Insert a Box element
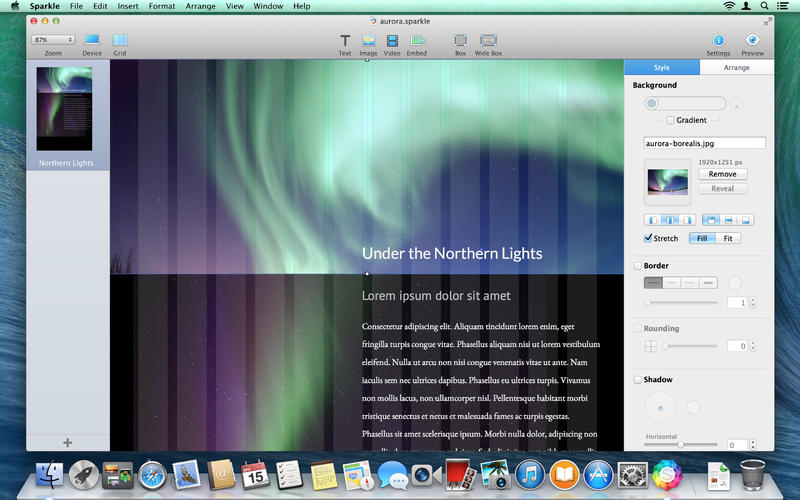800x500 pixels. point(460,41)
